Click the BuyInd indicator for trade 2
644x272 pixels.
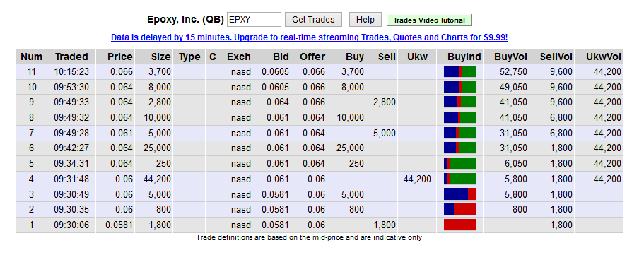(x=459, y=209)
